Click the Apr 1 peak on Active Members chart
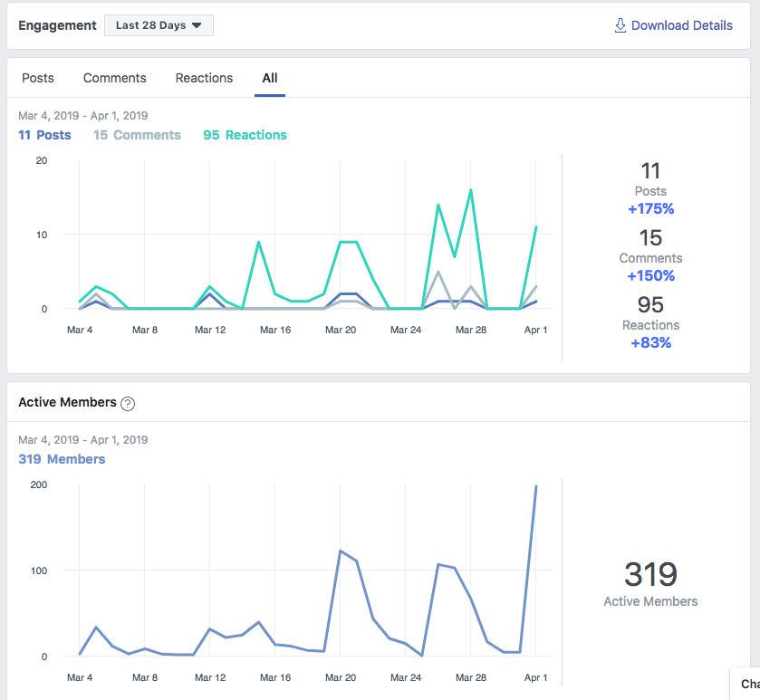The height and width of the screenshot is (700, 760). [x=535, y=486]
